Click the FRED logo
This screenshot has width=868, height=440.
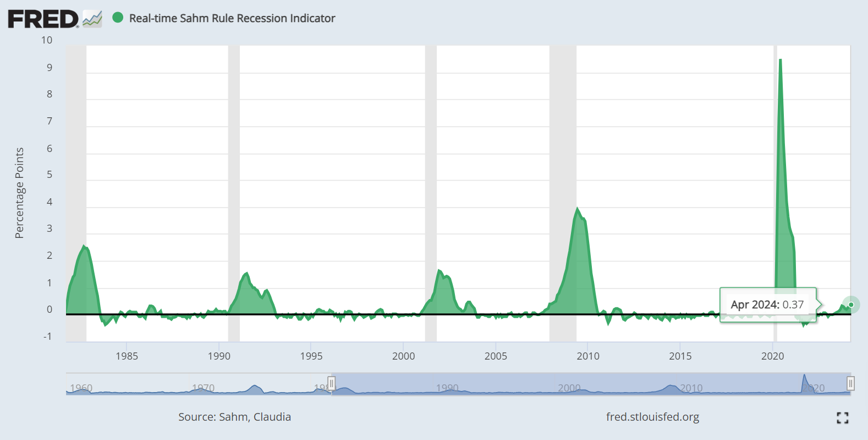coord(43,19)
